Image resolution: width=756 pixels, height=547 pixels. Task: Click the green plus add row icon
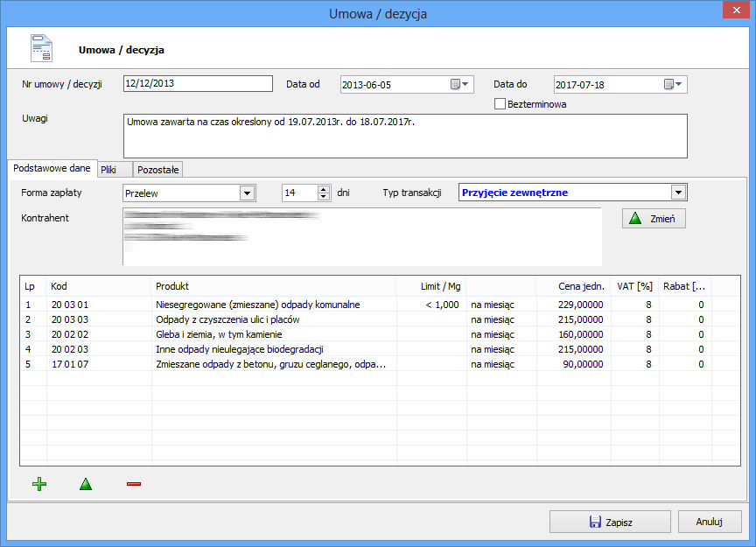(38, 484)
